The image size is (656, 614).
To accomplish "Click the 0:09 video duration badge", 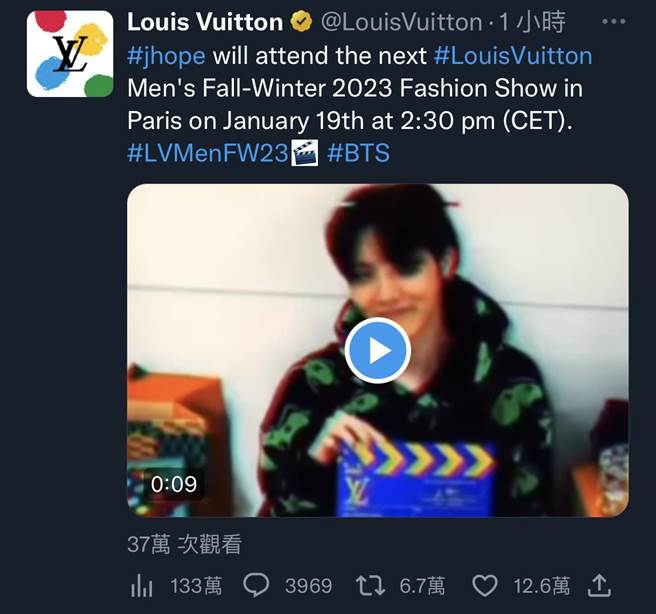I will 173,485.
